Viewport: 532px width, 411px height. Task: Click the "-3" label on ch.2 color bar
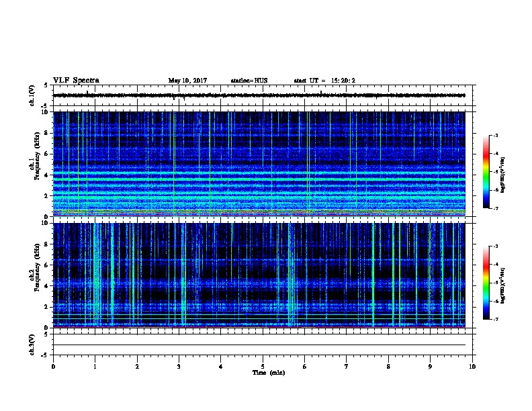(x=496, y=246)
